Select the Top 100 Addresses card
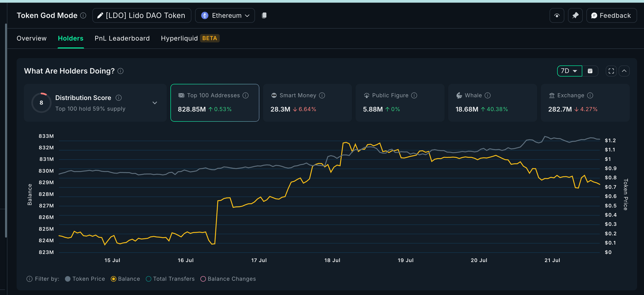The image size is (644, 295). coord(214,103)
